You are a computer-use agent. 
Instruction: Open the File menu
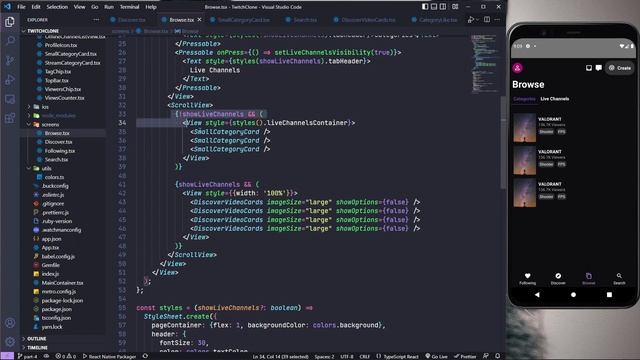21,7
